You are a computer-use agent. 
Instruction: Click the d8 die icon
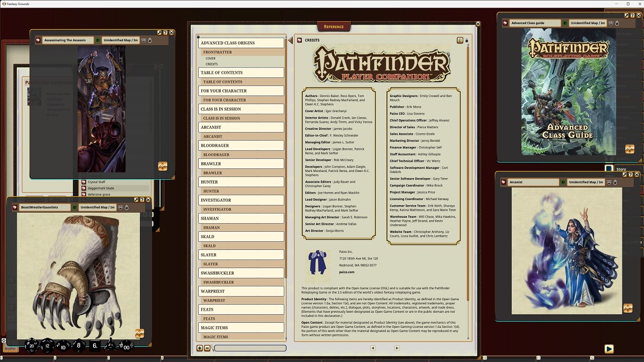[x=78, y=345]
